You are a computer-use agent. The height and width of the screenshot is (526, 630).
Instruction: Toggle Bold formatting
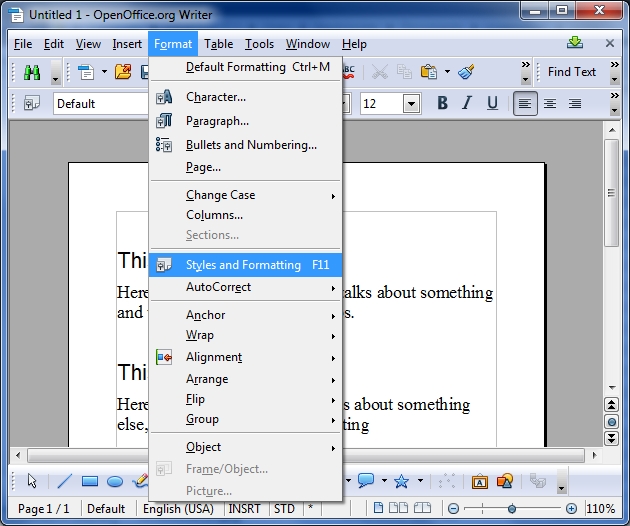[x=442, y=103]
